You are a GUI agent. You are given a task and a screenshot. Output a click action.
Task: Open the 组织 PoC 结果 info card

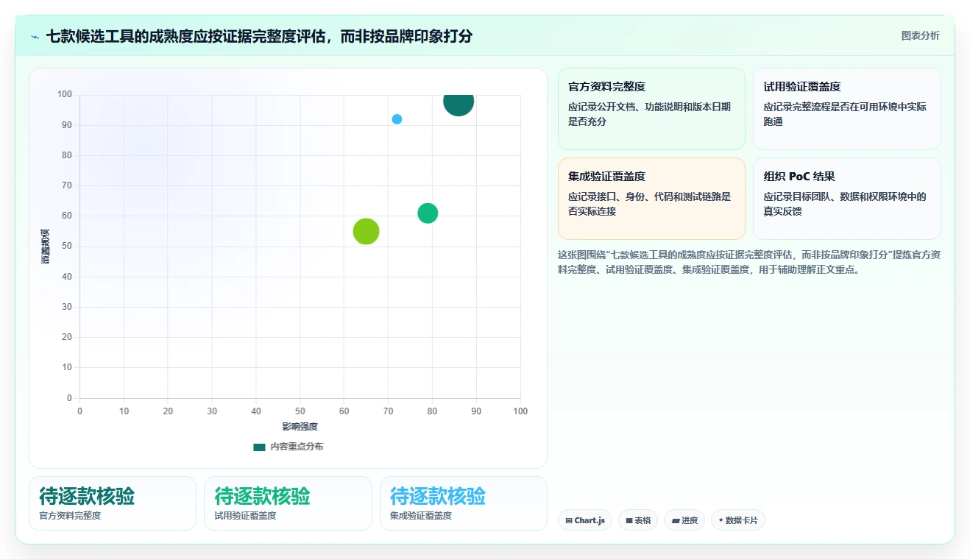click(x=846, y=199)
